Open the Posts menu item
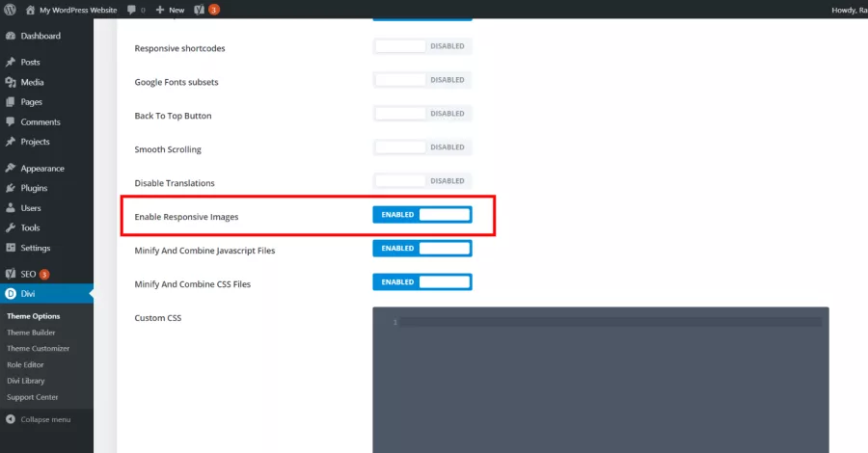The height and width of the screenshot is (453, 868). pos(46,62)
